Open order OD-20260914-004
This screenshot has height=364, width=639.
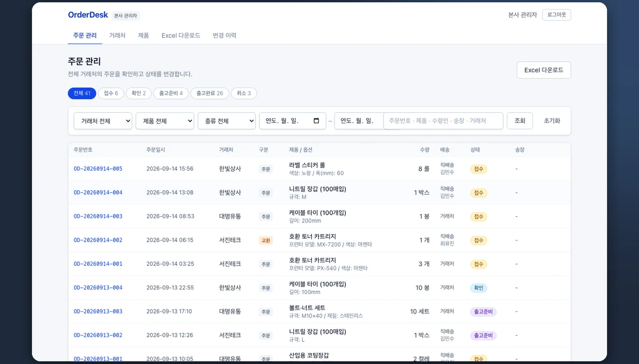point(98,192)
